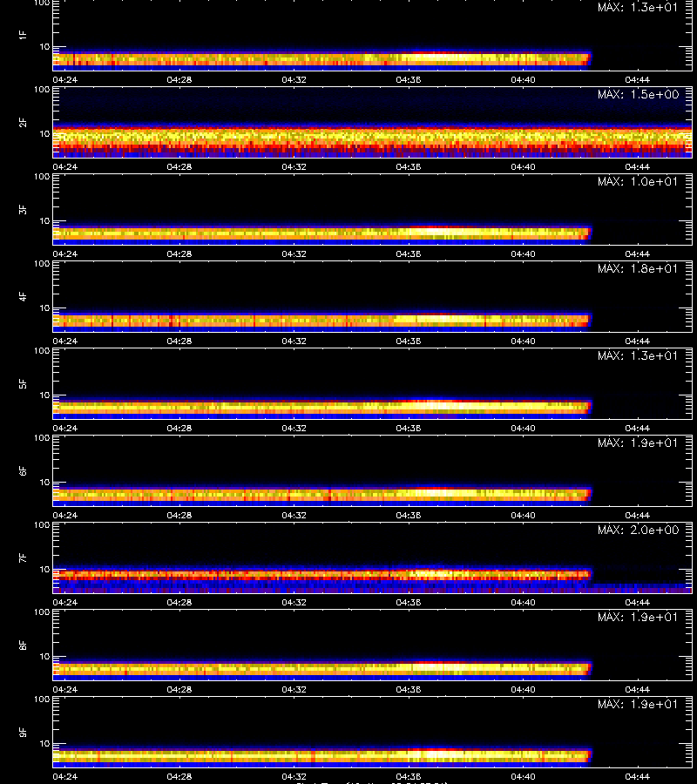Click the 5F panel axis label
The width and height of the screenshot is (697, 784).
tap(23, 384)
